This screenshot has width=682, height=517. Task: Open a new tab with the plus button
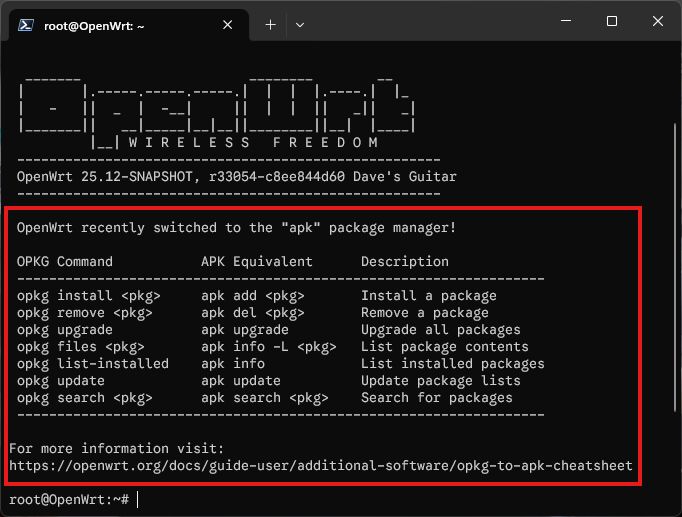(x=271, y=25)
